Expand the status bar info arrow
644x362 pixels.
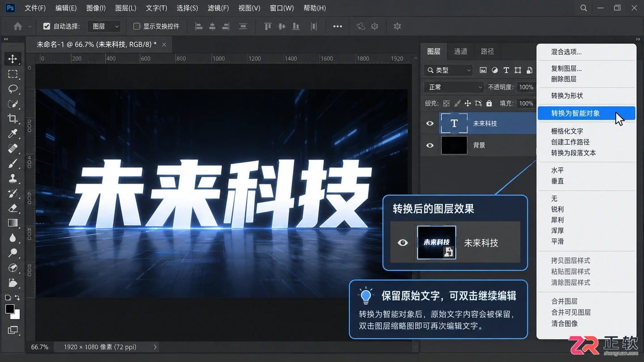tap(155, 347)
